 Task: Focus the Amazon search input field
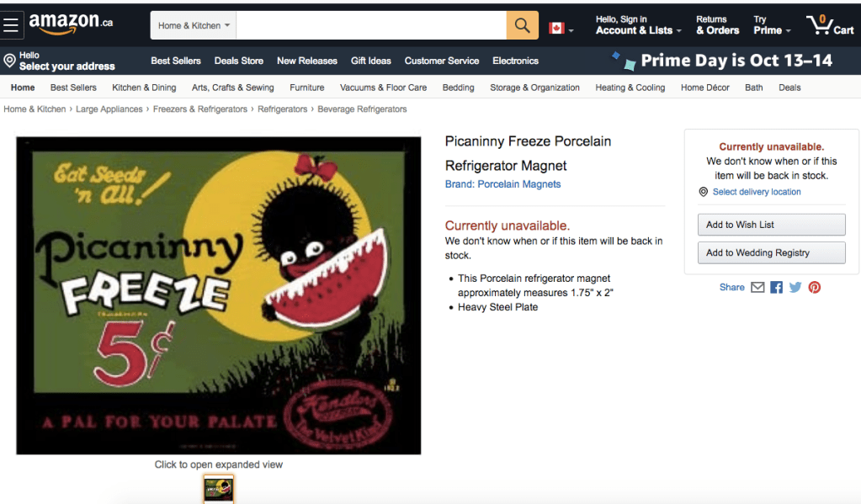point(371,25)
